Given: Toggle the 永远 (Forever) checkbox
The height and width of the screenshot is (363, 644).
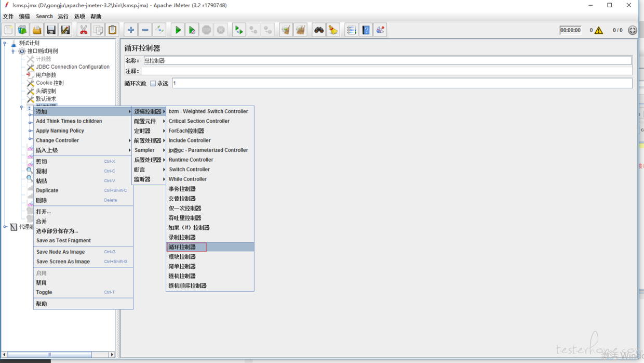Looking at the screenshot, I should pos(153,83).
